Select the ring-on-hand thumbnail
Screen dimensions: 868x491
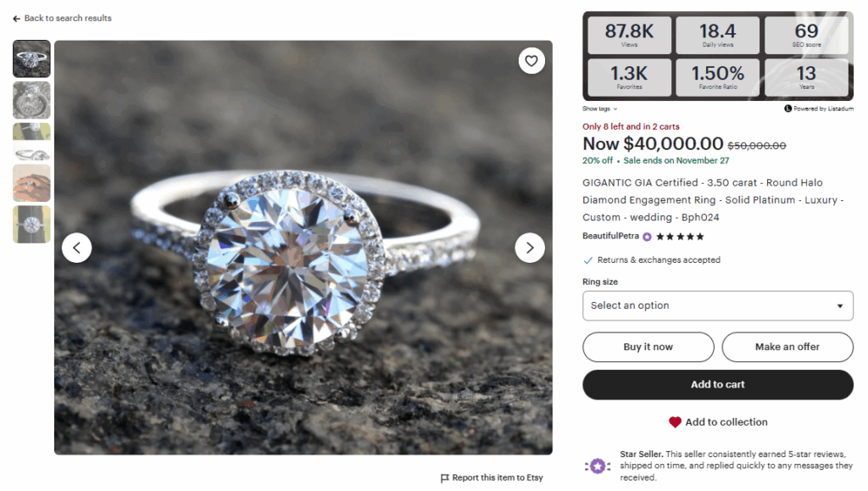tap(31, 183)
